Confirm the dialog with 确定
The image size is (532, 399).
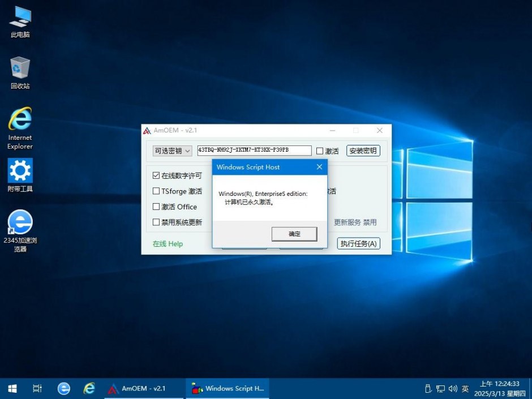tap(294, 234)
